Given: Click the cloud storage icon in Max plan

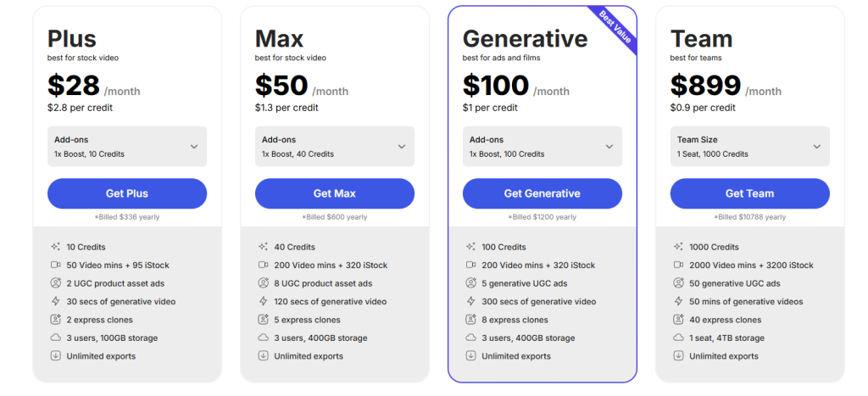Looking at the screenshot, I should tap(263, 337).
